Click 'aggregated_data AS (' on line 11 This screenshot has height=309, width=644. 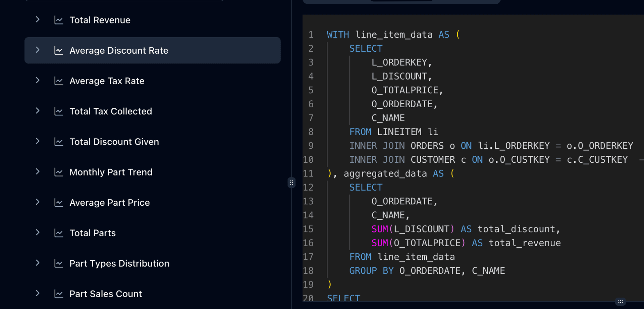point(399,173)
